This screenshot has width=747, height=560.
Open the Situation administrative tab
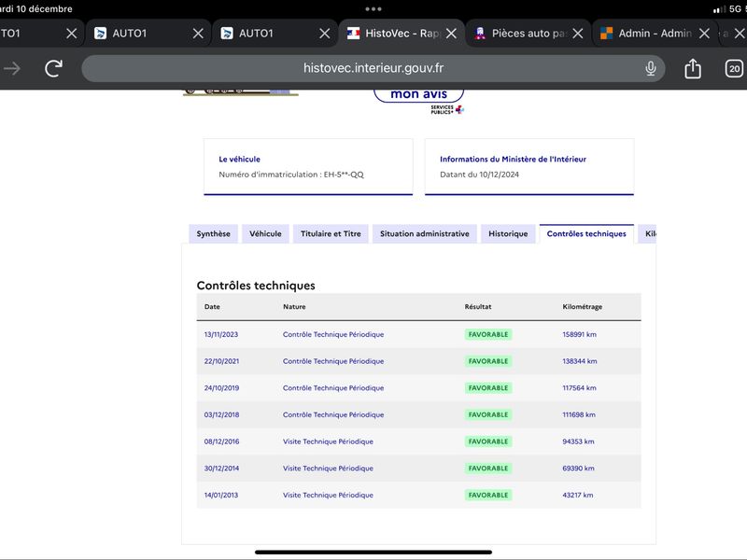click(x=425, y=234)
